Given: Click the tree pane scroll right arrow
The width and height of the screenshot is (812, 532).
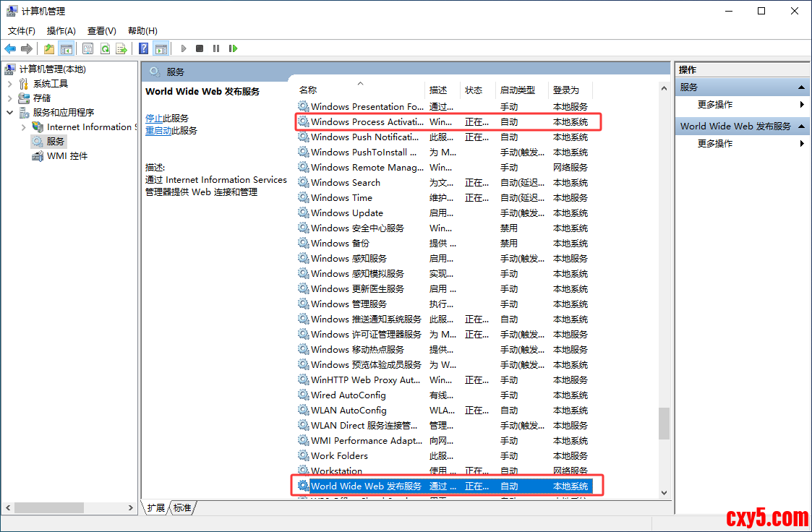Looking at the screenshot, I should click(x=130, y=507).
